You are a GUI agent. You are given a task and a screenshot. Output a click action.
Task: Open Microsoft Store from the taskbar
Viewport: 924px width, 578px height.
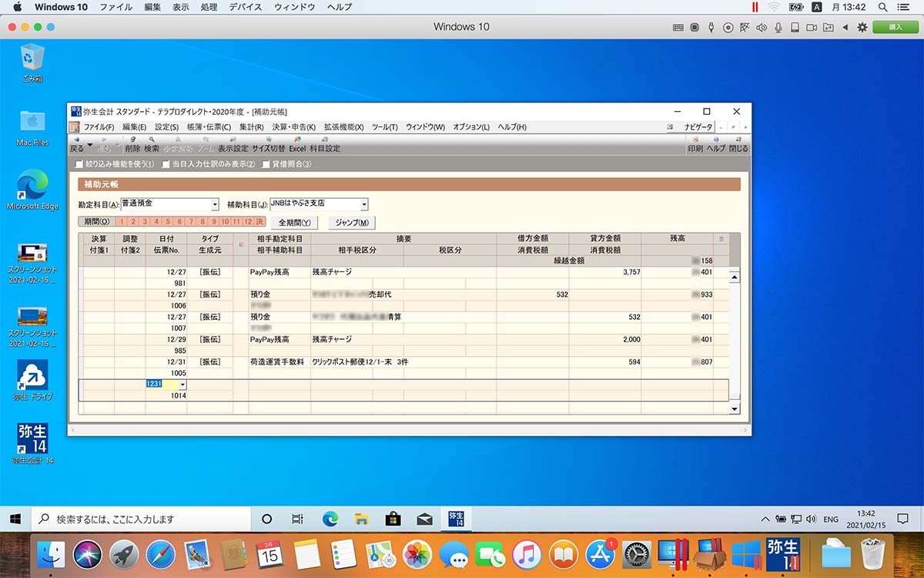[x=393, y=519]
